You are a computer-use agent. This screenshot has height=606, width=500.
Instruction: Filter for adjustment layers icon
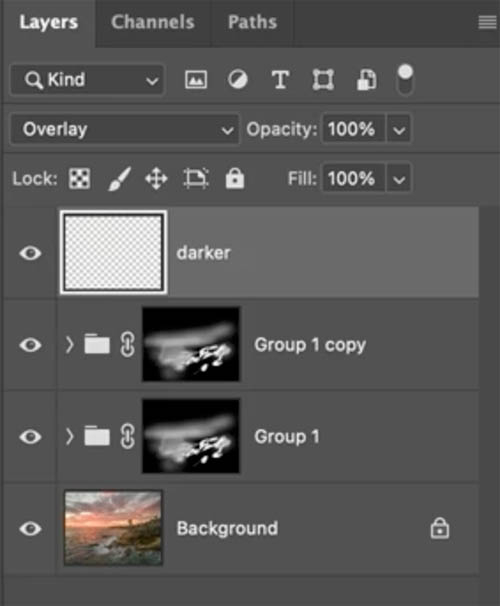(238, 80)
